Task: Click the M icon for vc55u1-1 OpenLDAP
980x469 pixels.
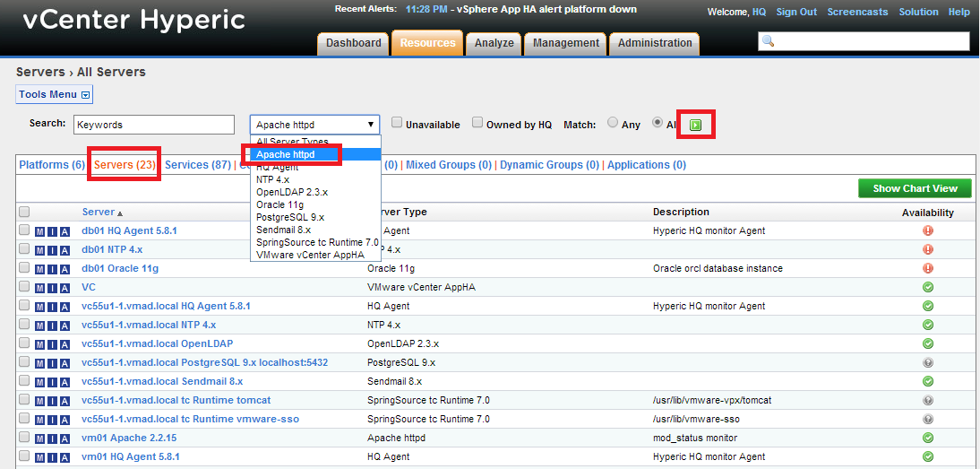Action: (40, 344)
